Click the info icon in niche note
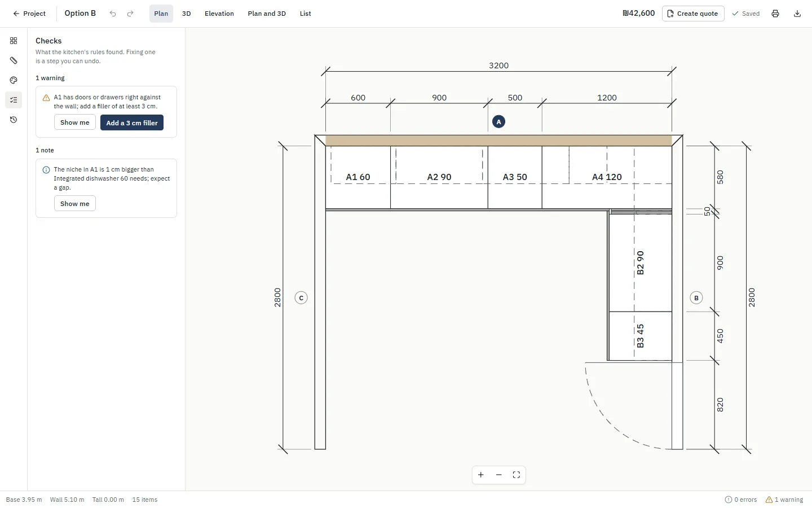This screenshot has width=812, height=508. 46,170
